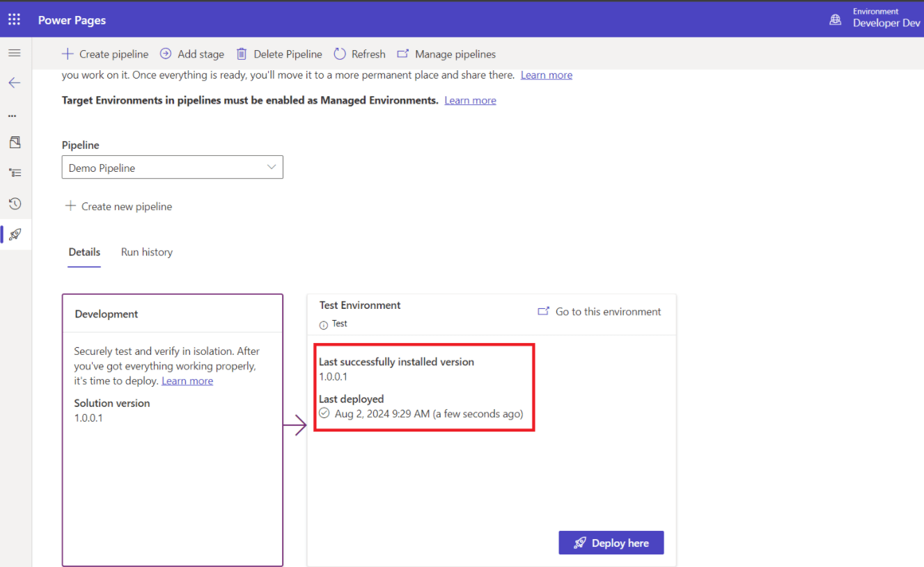Click the Development stage heading
Viewport: 924px width, 567px height.
point(107,314)
